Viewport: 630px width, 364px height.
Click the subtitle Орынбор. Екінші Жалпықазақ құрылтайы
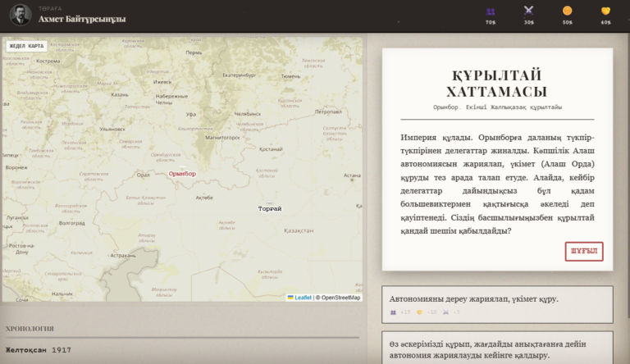[x=497, y=107]
